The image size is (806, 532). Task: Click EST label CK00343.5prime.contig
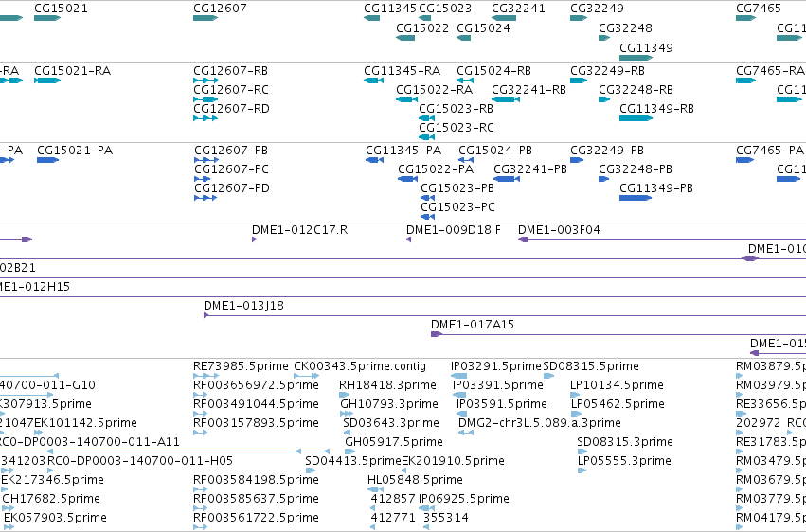coord(360,366)
